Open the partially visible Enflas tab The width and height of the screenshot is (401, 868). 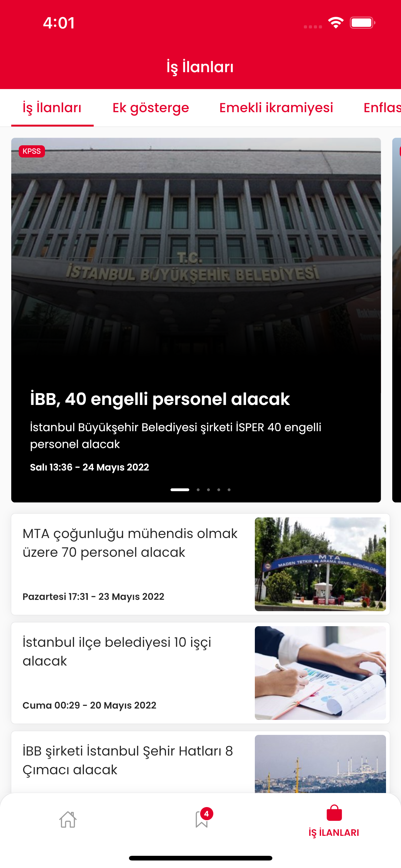[x=382, y=108]
